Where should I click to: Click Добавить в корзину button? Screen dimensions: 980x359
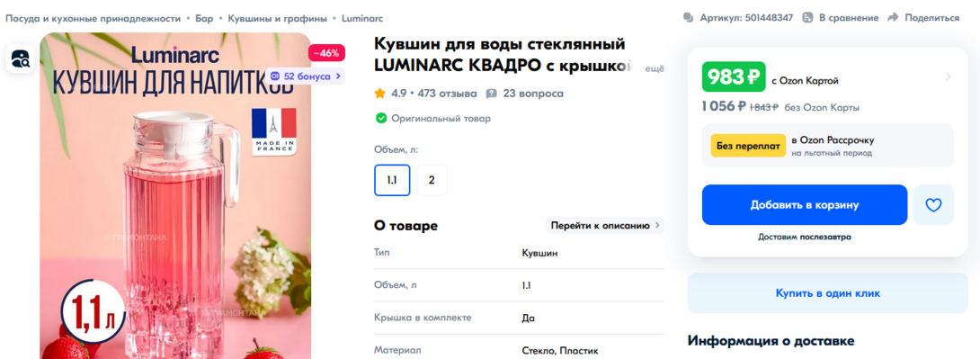805,204
